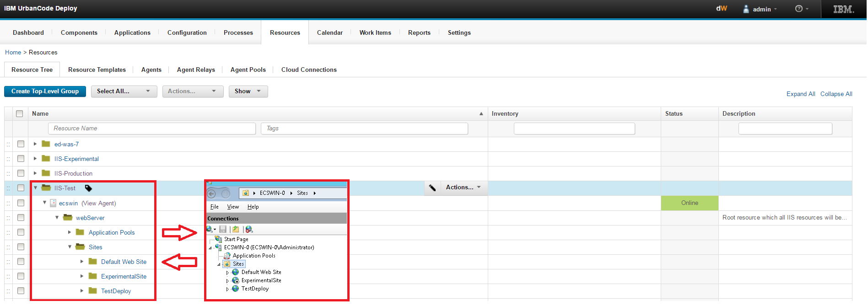Tick the IIS-Production row checkbox
Viewport: 868px width, 306px height.
21,173
